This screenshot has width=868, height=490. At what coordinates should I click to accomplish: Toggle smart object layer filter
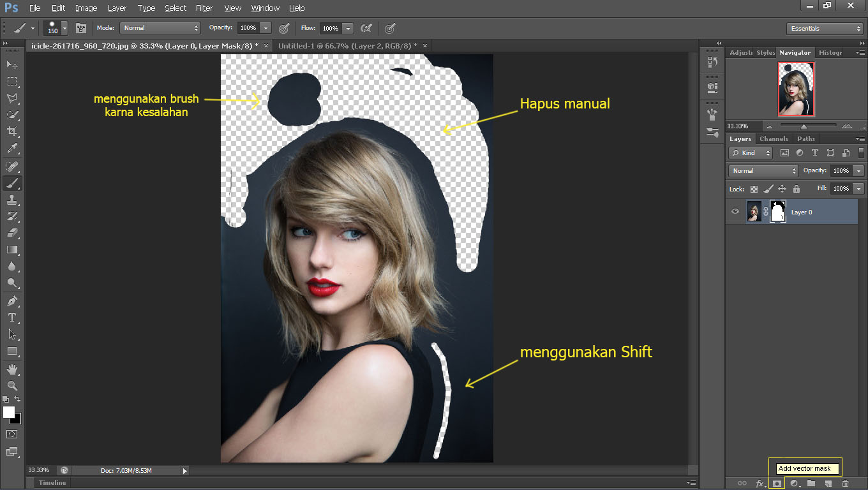tap(846, 153)
